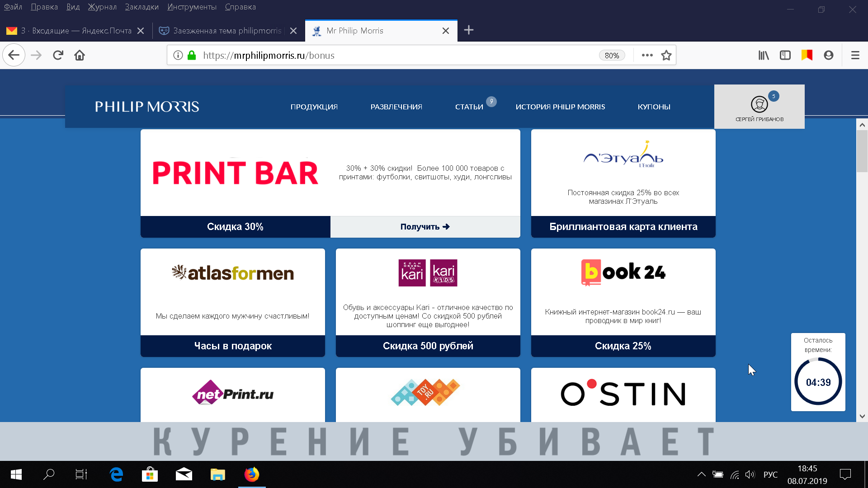Open the Журнал menu

tap(102, 7)
